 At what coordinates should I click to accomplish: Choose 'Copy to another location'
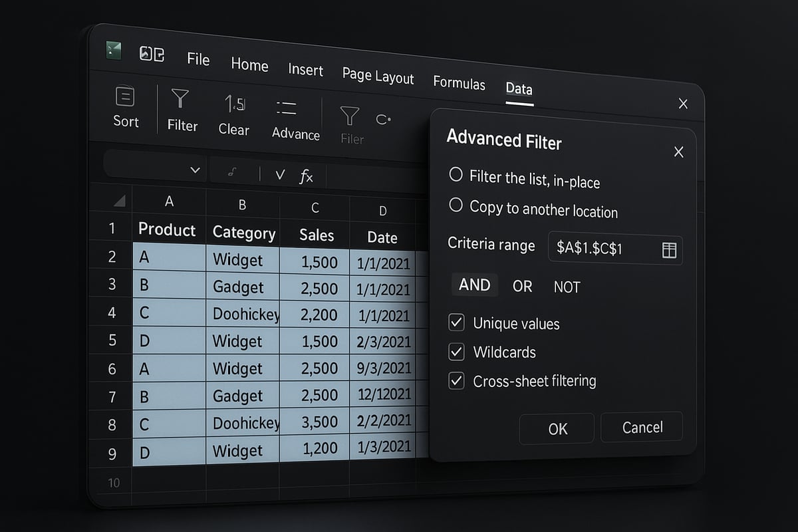pos(456,206)
